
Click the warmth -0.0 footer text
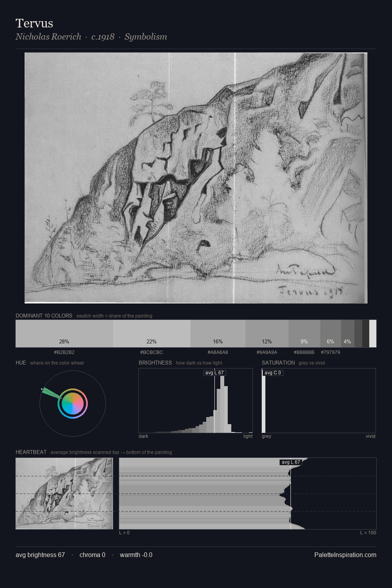[x=136, y=555]
